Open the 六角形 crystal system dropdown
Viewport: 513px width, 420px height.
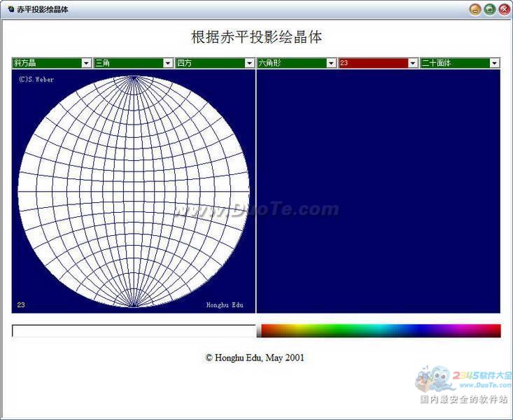(x=297, y=63)
